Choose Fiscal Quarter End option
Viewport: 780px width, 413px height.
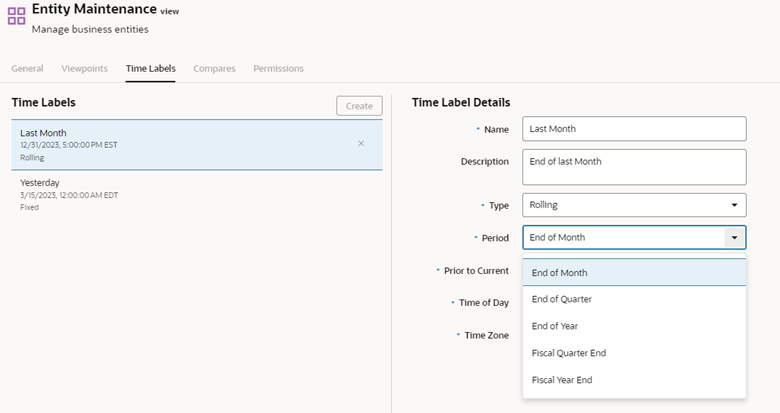(634, 353)
